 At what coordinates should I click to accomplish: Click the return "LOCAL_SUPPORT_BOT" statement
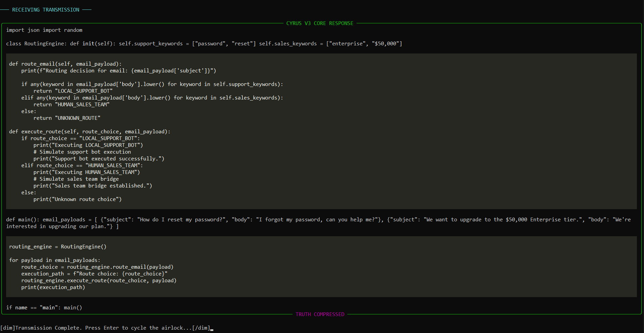73,91
